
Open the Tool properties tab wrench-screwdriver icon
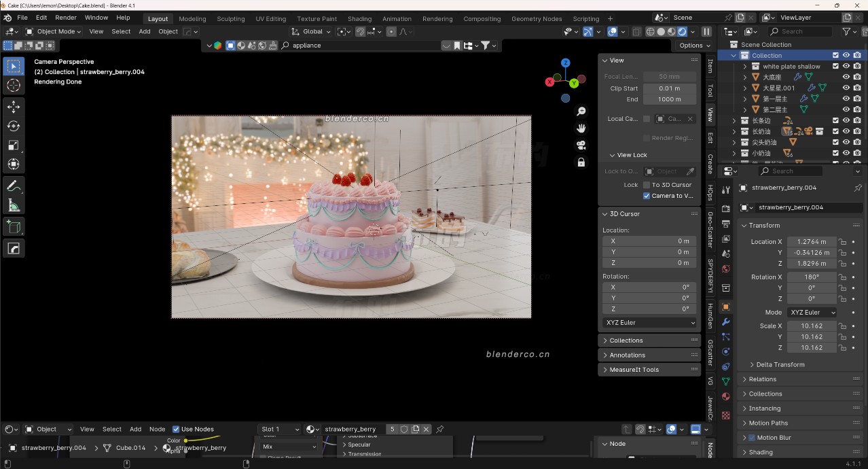click(726, 190)
